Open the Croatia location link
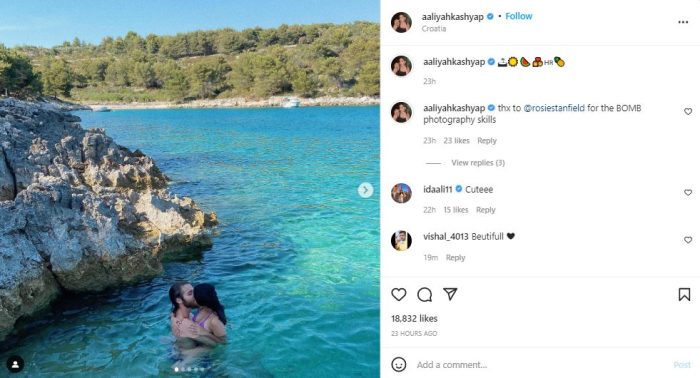 point(433,29)
